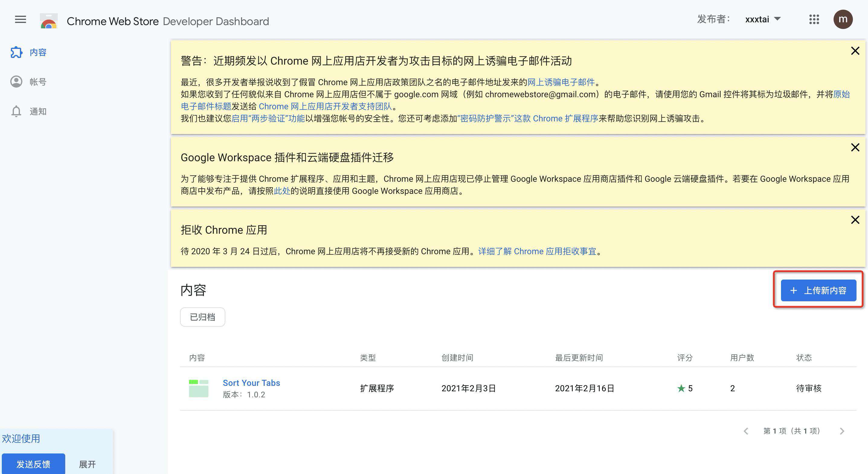Open 帐号 in the sidebar
868x474 pixels.
pos(38,82)
